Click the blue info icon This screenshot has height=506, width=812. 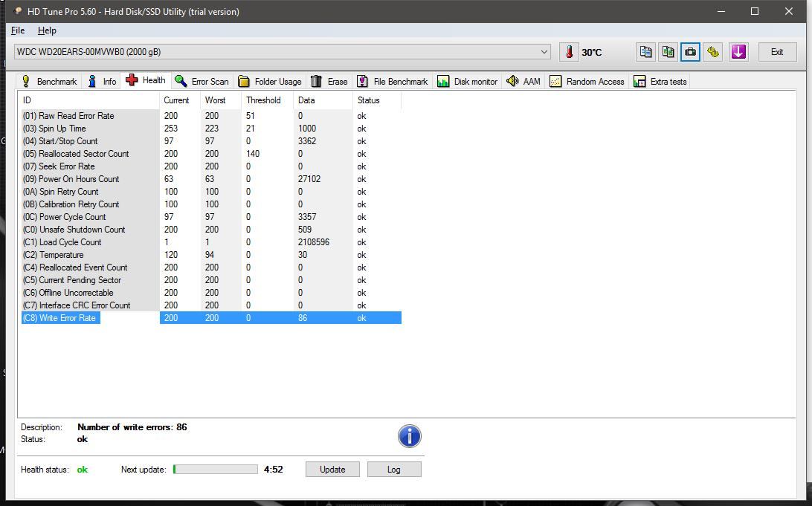tap(409, 436)
